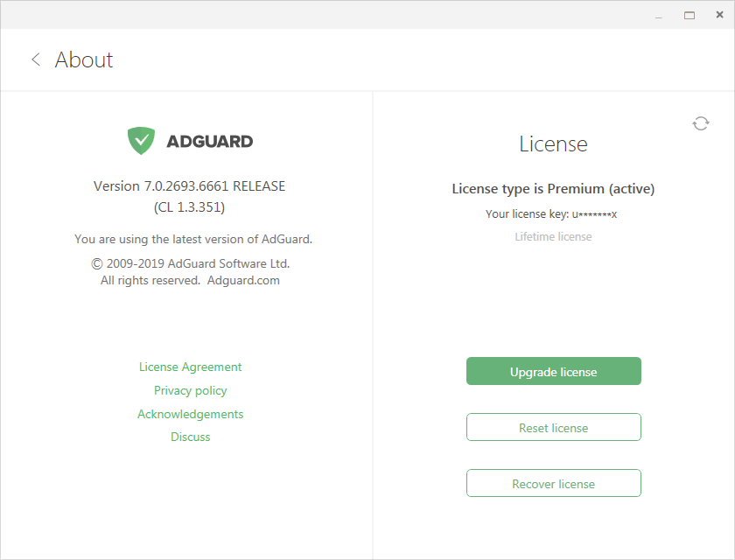Open the License Agreement link
735x560 pixels.
click(x=191, y=367)
